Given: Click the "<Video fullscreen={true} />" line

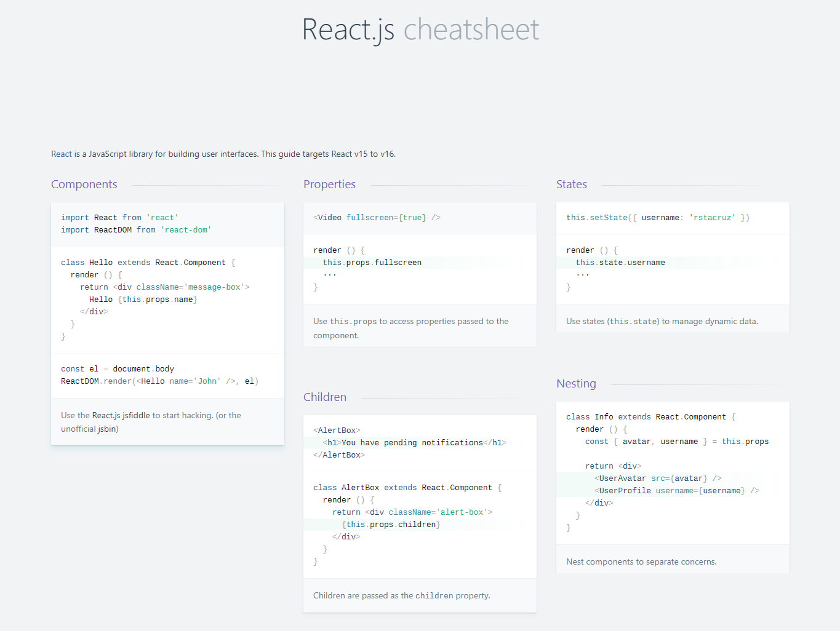Looking at the screenshot, I should point(377,218).
